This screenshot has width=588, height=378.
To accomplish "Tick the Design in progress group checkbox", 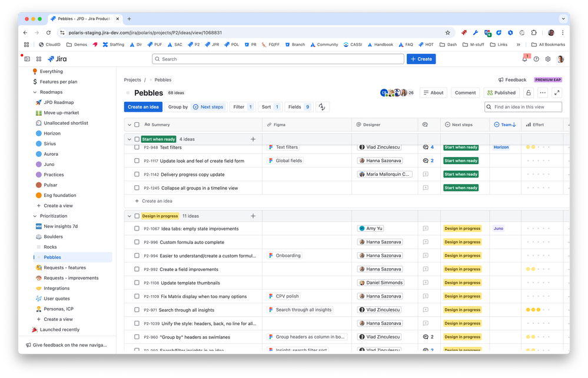I will tap(137, 216).
